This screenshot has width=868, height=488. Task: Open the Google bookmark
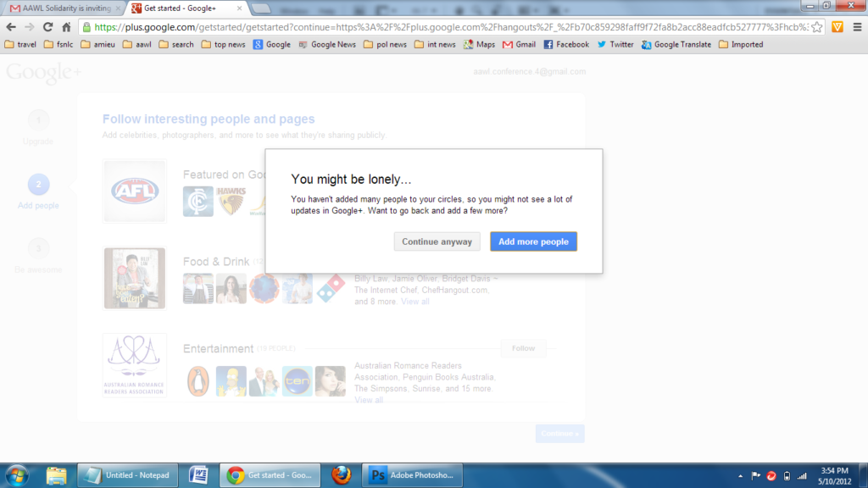point(272,44)
